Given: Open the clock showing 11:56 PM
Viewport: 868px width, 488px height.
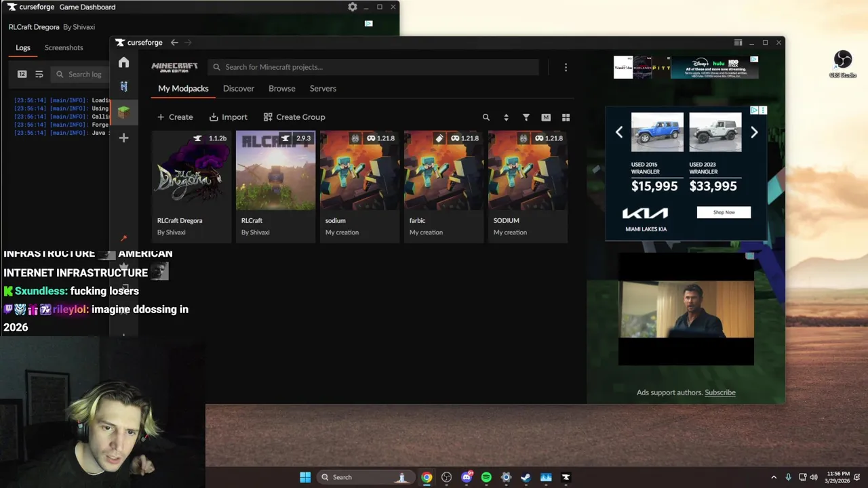Looking at the screenshot, I should (x=837, y=477).
